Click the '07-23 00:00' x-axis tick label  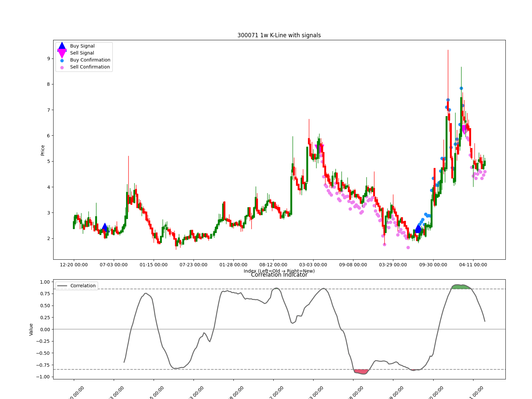point(194,265)
